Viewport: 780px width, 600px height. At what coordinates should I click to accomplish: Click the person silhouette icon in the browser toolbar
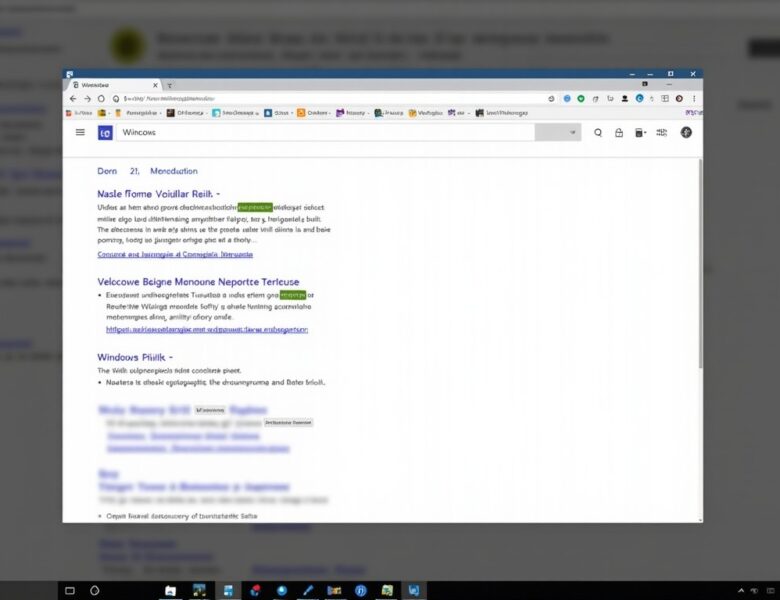[x=624, y=99]
